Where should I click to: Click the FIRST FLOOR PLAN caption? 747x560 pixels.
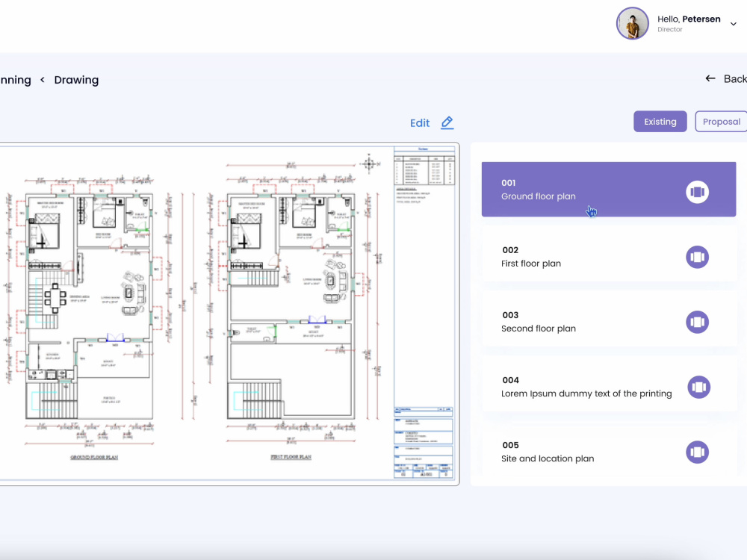tap(291, 457)
